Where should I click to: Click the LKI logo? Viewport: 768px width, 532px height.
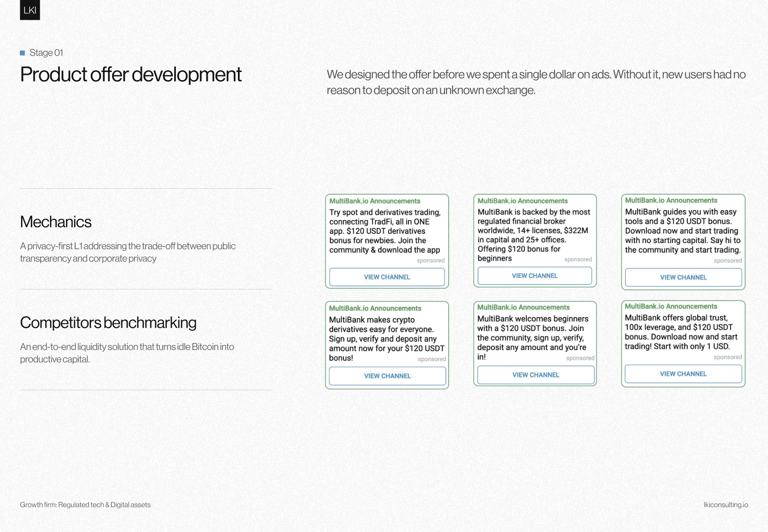click(30, 10)
